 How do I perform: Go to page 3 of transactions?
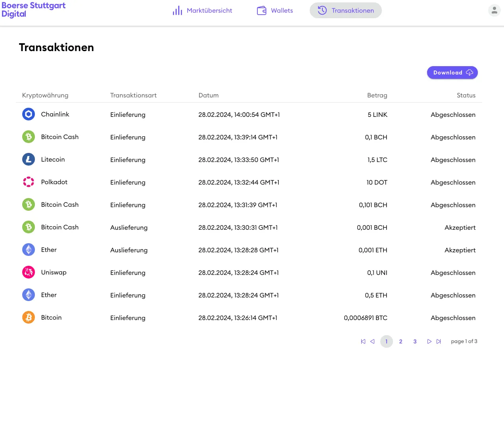click(x=415, y=341)
